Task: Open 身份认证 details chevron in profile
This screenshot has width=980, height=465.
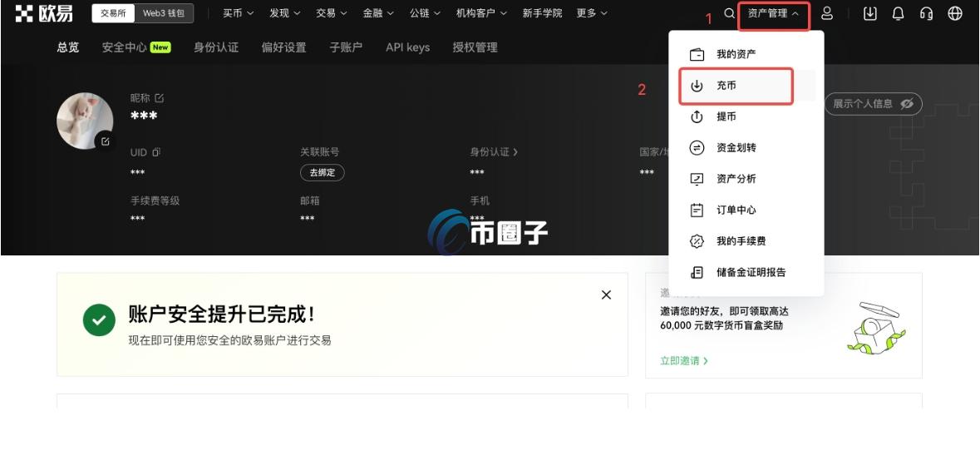Action: pyautogui.click(x=515, y=152)
